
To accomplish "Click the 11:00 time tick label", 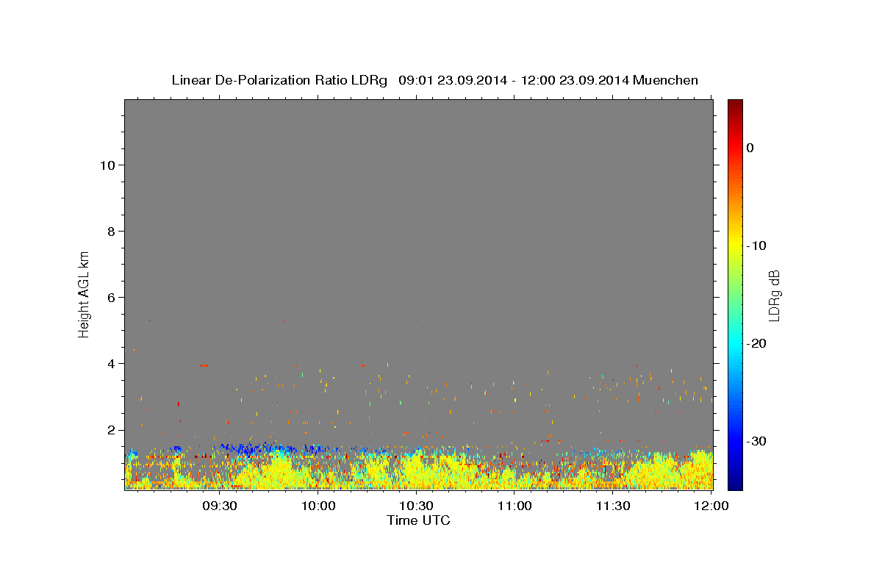I will click(x=515, y=506).
